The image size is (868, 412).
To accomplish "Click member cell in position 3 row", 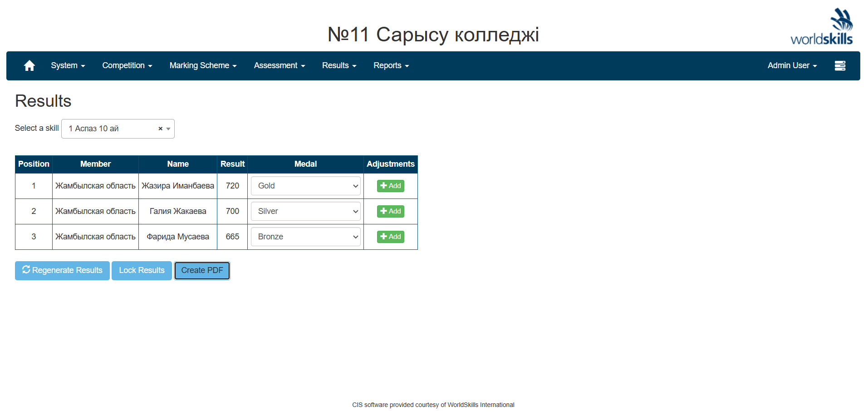I will click(95, 237).
